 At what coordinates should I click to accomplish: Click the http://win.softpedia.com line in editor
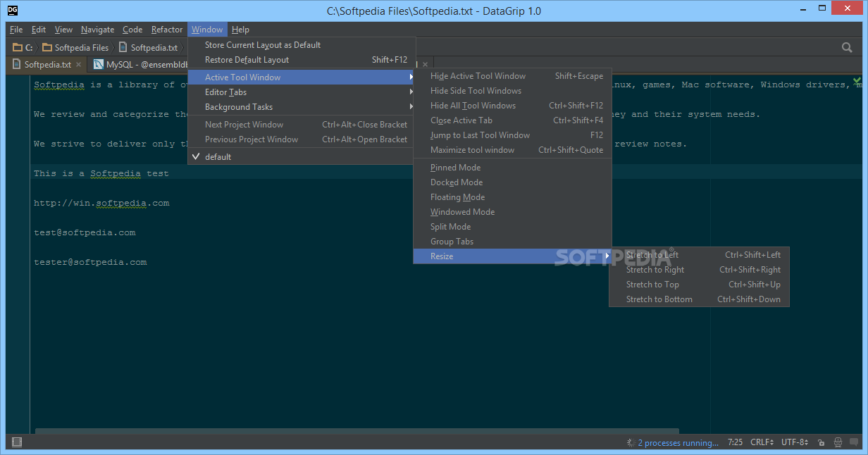101,203
